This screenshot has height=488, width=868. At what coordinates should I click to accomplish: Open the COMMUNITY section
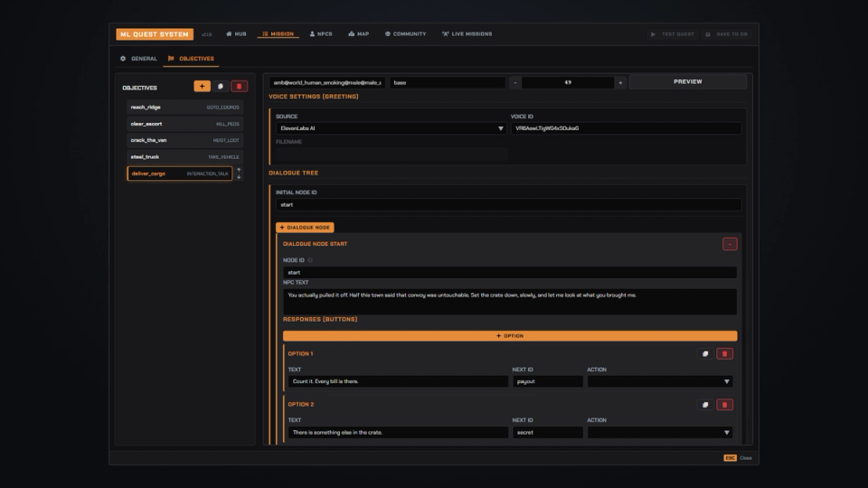pyautogui.click(x=405, y=33)
